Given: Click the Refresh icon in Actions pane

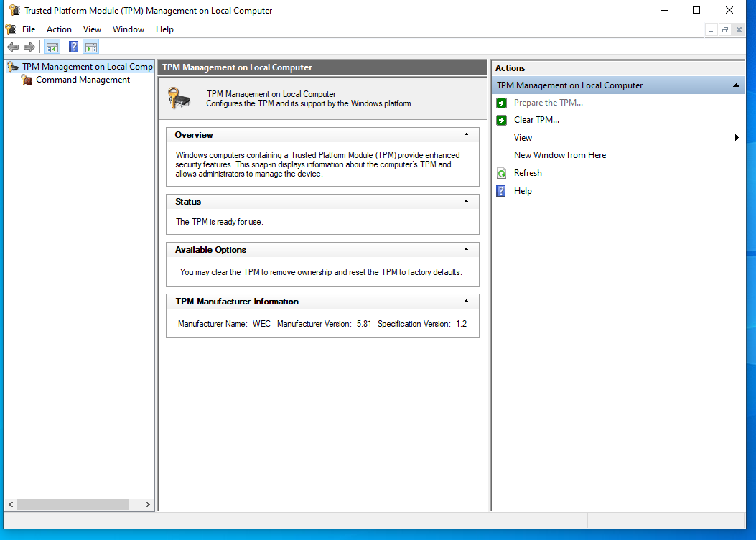Looking at the screenshot, I should (501, 173).
